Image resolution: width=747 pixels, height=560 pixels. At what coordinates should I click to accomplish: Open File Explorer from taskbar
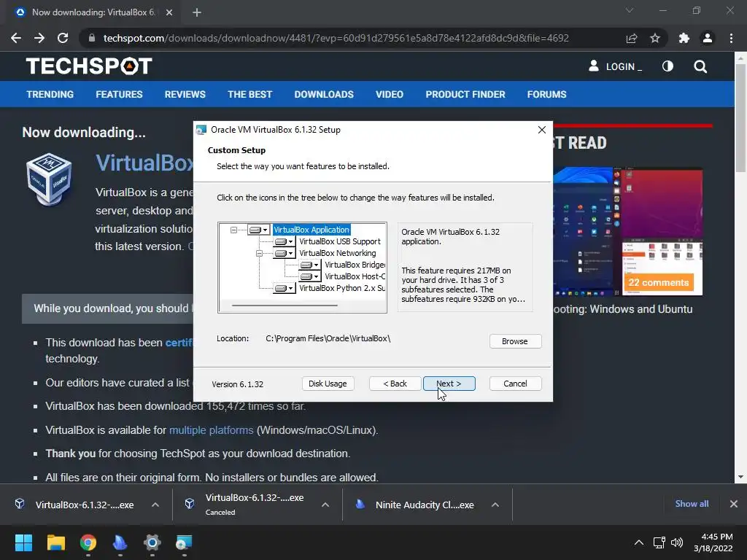(55, 542)
